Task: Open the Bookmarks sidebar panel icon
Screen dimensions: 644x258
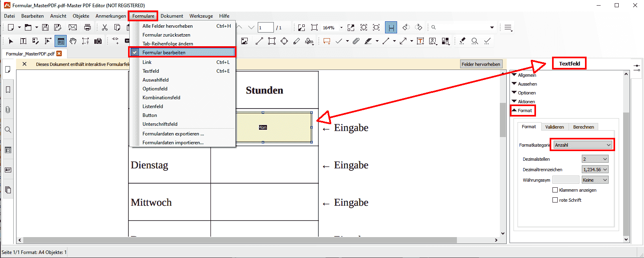Action: (x=8, y=90)
